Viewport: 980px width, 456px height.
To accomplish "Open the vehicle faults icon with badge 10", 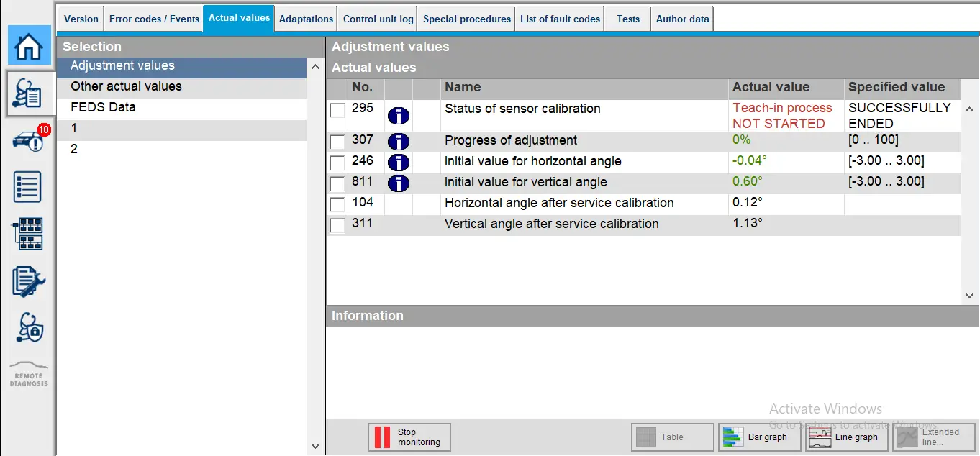I will click(30, 139).
